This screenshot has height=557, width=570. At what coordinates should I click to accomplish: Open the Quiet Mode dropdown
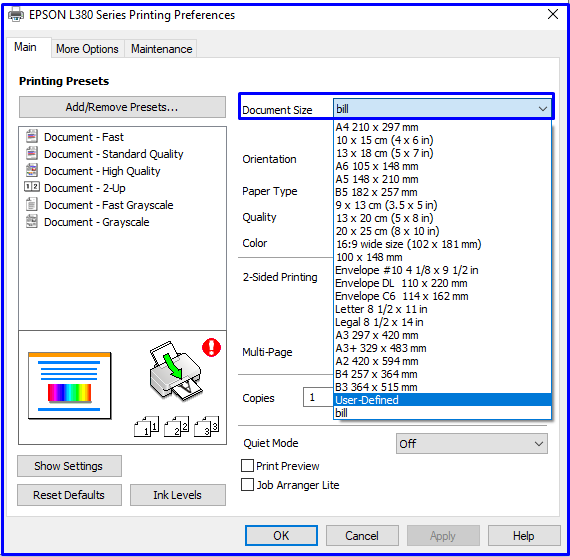point(471,444)
